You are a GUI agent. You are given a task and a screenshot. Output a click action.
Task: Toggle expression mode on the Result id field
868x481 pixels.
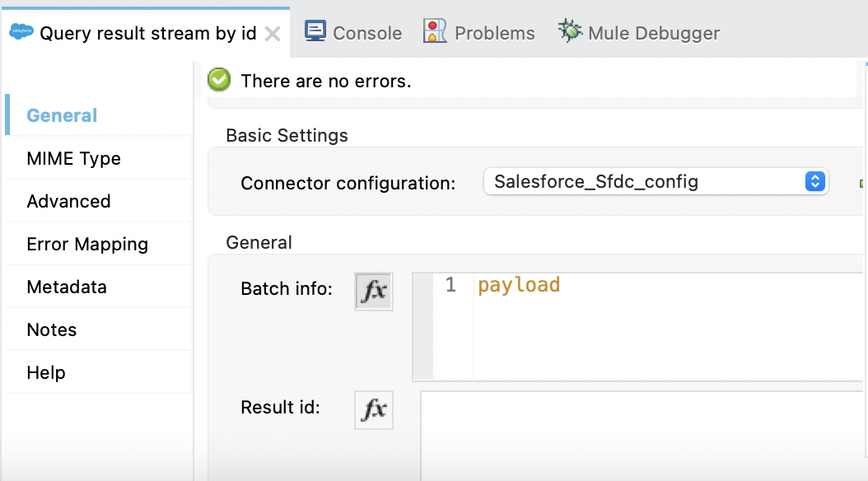[x=375, y=409]
